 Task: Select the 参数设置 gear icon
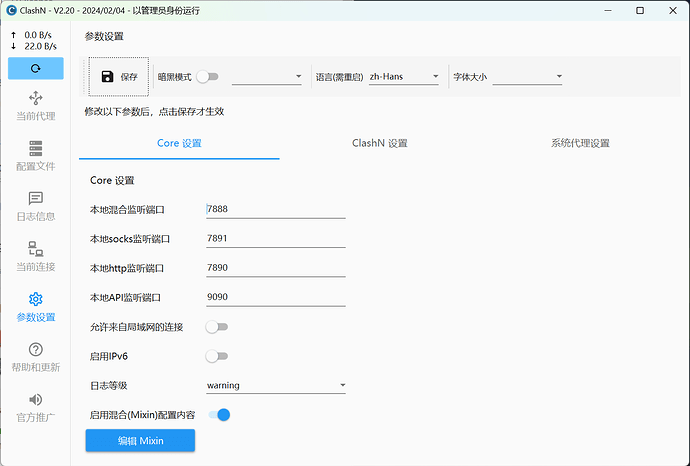pyautogui.click(x=36, y=299)
